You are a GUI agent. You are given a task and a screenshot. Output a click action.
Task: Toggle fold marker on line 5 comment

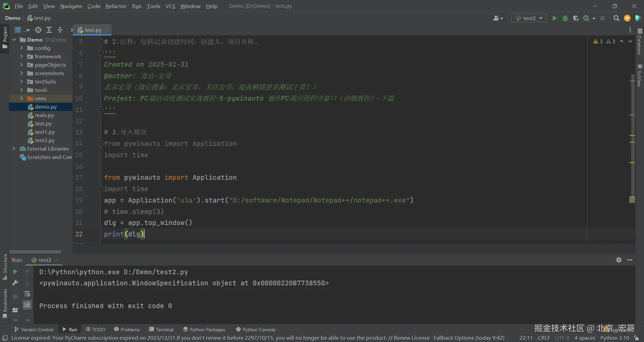pyautogui.click(x=101, y=42)
